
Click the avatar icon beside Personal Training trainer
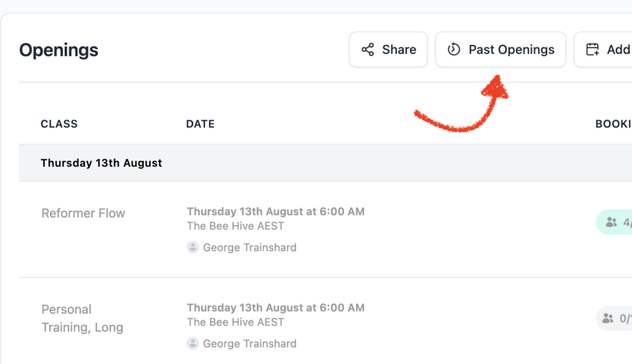193,344
